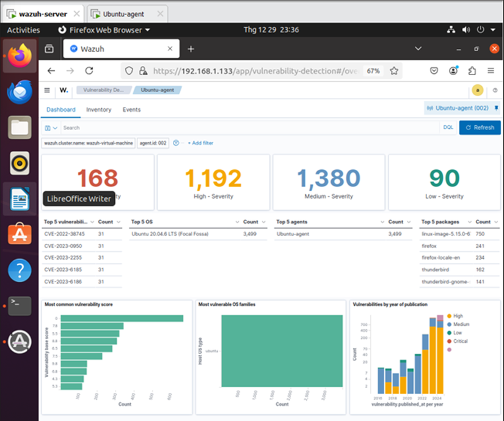
Task: Open the network status tray icon
Action: [451, 30]
